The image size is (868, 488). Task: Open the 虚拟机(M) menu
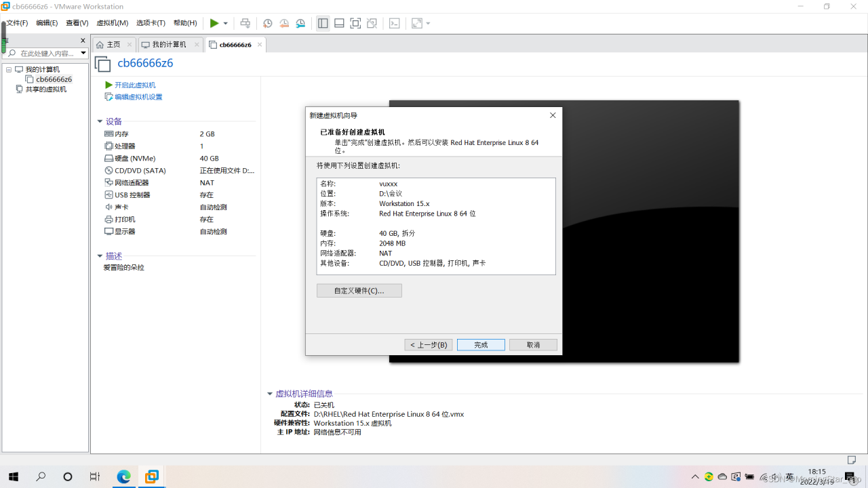pyautogui.click(x=112, y=23)
